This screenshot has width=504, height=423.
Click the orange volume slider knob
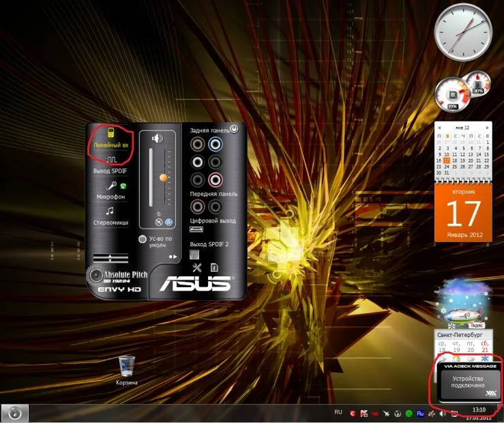[164, 177]
